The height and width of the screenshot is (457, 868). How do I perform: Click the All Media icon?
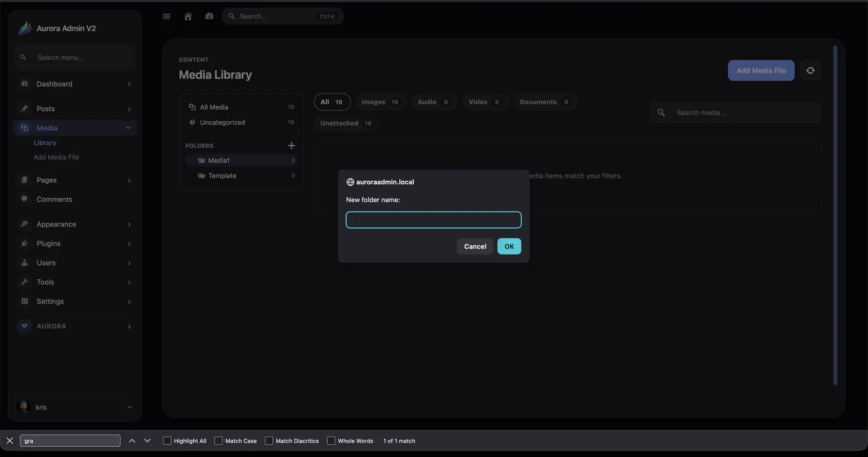point(192,107)
